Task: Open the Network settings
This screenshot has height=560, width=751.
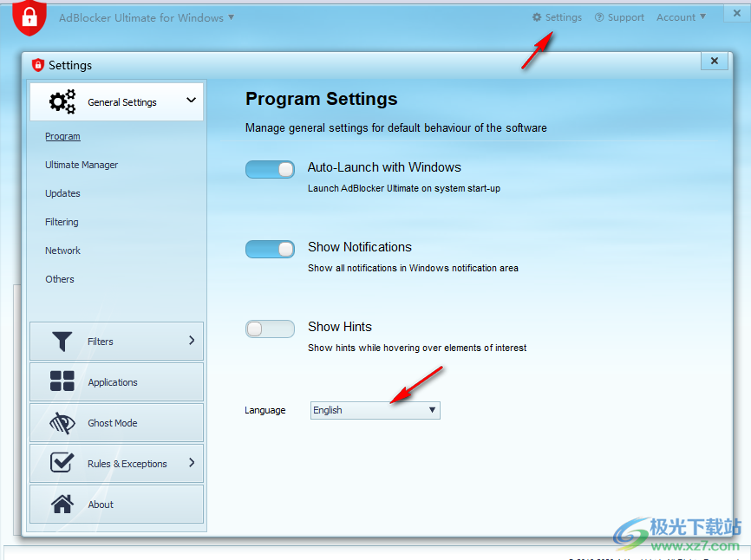Action: [62, 251]
